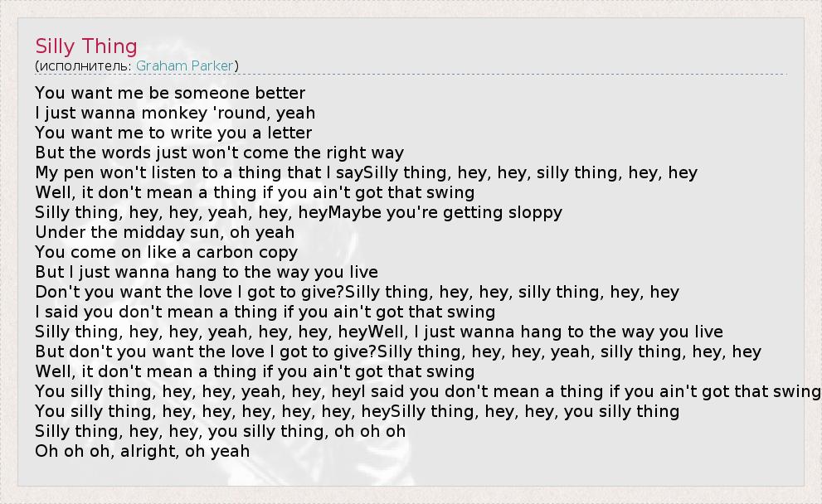
Task: Click the line "I just wanna monkey 'round, yeah"
Action: (175, 113)
